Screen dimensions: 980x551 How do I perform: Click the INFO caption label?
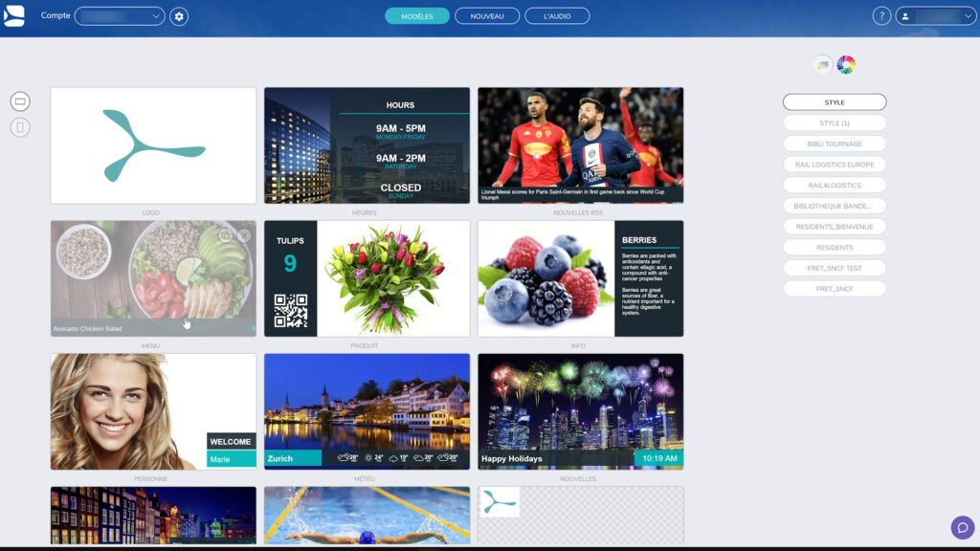(x=578, y=346)
